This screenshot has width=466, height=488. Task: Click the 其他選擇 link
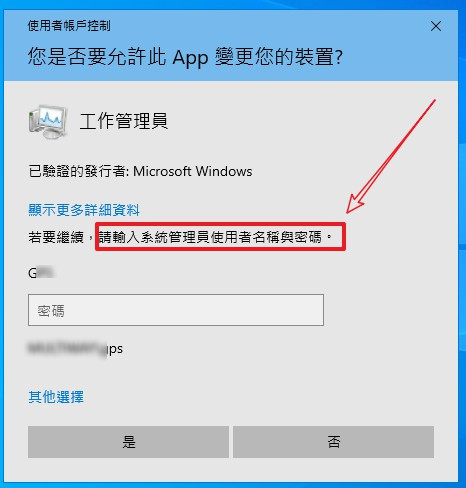(x=56, y=397)
